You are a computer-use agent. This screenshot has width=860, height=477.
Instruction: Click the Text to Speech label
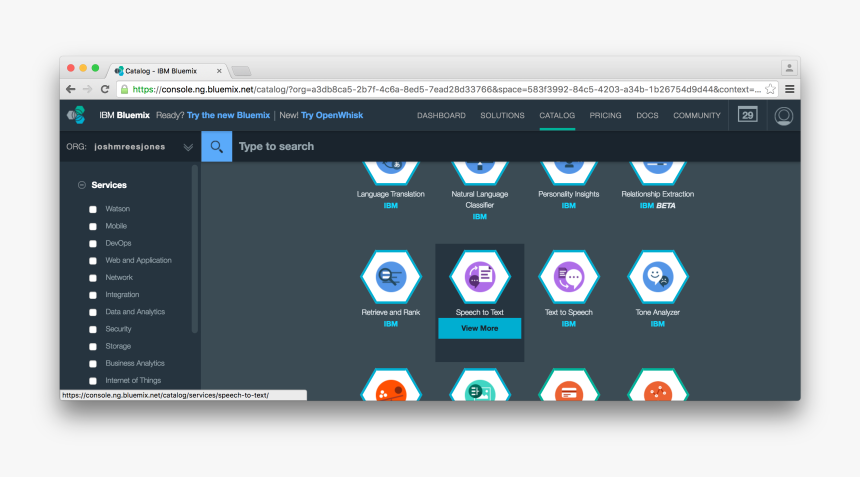[569, 313]
